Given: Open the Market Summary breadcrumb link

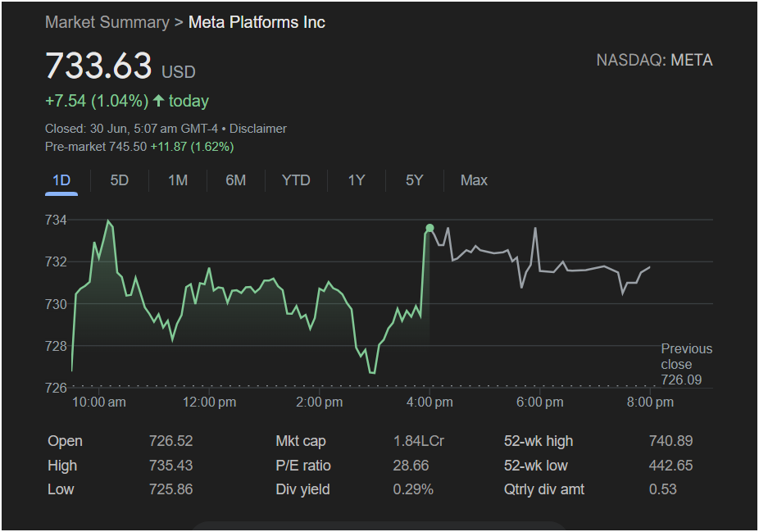Looking at the screenshot, I should click(x=107, y=22).
